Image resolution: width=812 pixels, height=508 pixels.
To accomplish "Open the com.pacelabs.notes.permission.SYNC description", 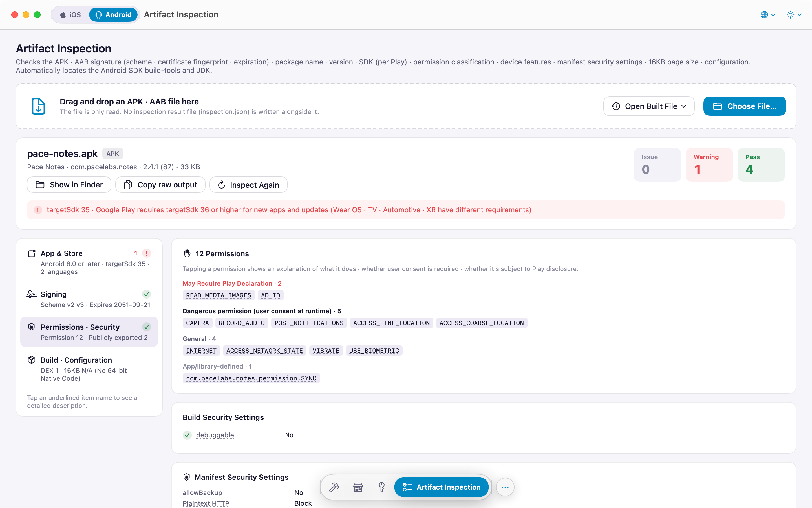I will (251, 378).
